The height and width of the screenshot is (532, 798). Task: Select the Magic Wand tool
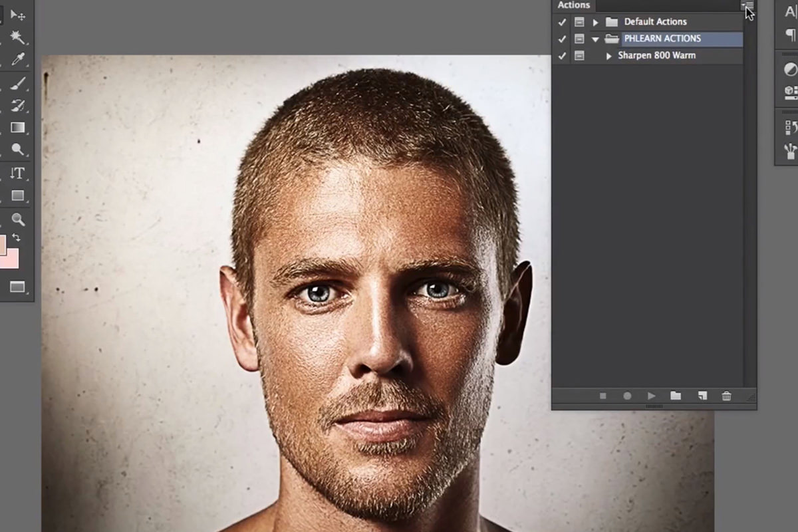[19, 38]
